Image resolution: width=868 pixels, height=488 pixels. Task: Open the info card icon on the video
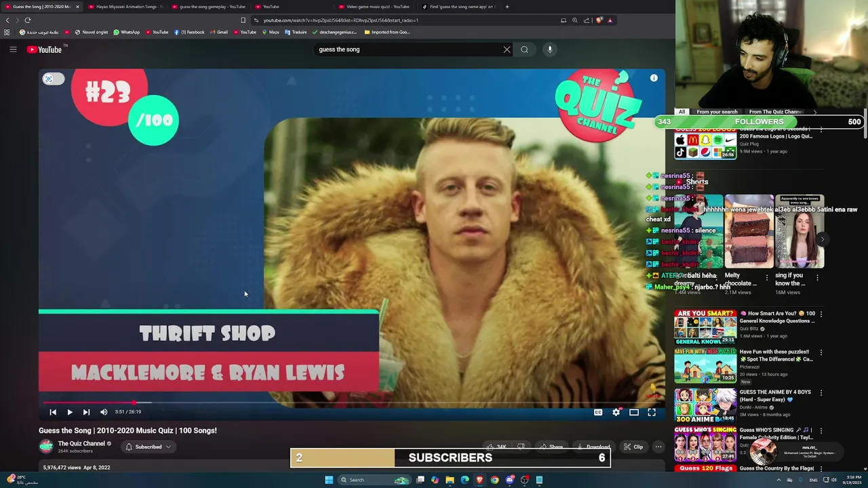pos(654,78)
